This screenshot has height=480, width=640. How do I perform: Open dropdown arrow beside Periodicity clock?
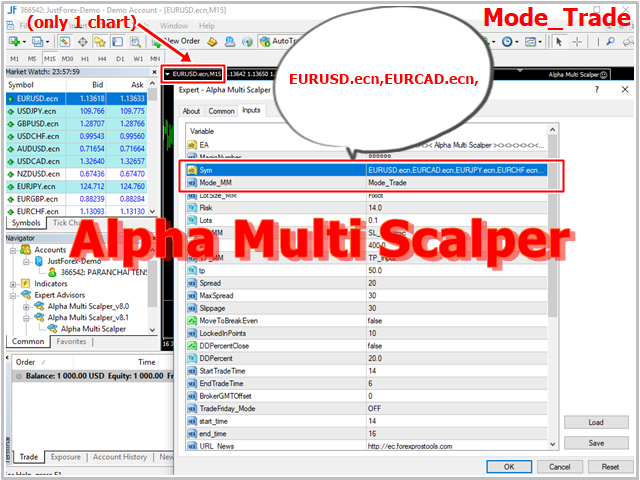pos(517,42)
